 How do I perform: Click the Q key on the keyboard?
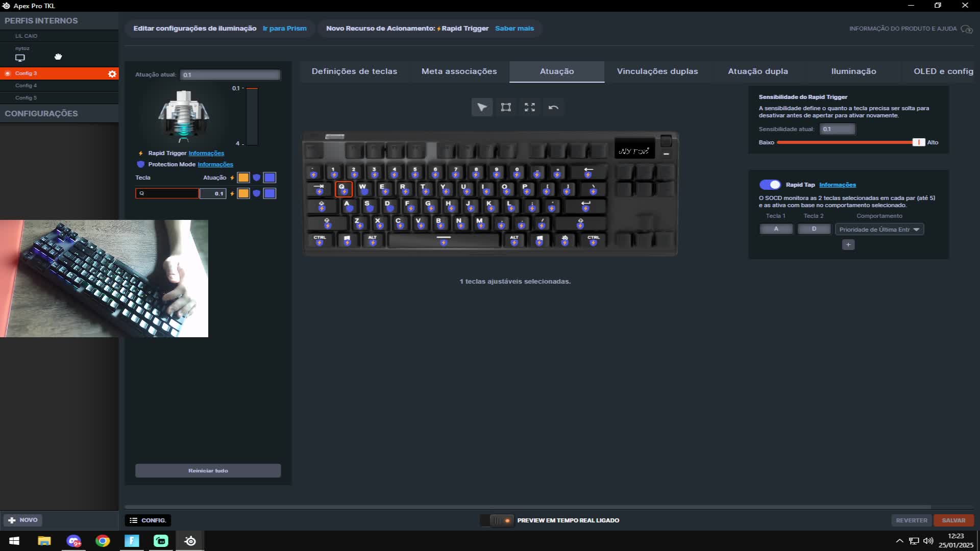[x=344, y=189]
